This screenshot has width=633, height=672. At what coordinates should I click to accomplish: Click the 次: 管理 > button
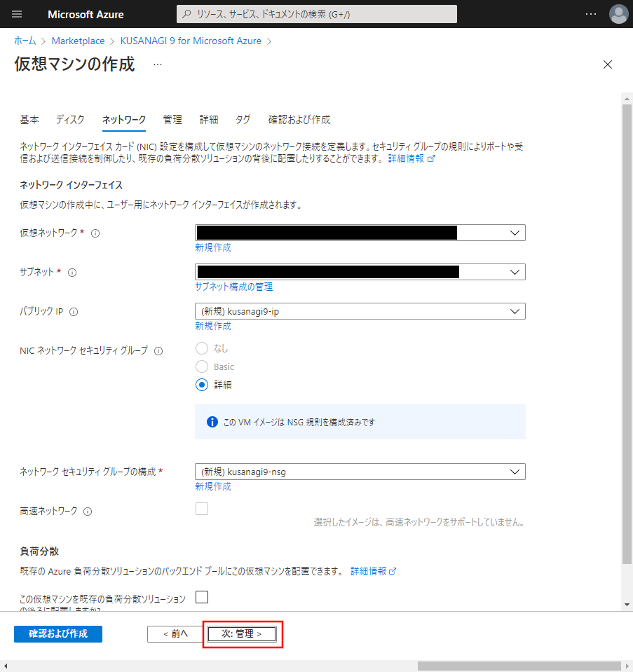(242, 634)
